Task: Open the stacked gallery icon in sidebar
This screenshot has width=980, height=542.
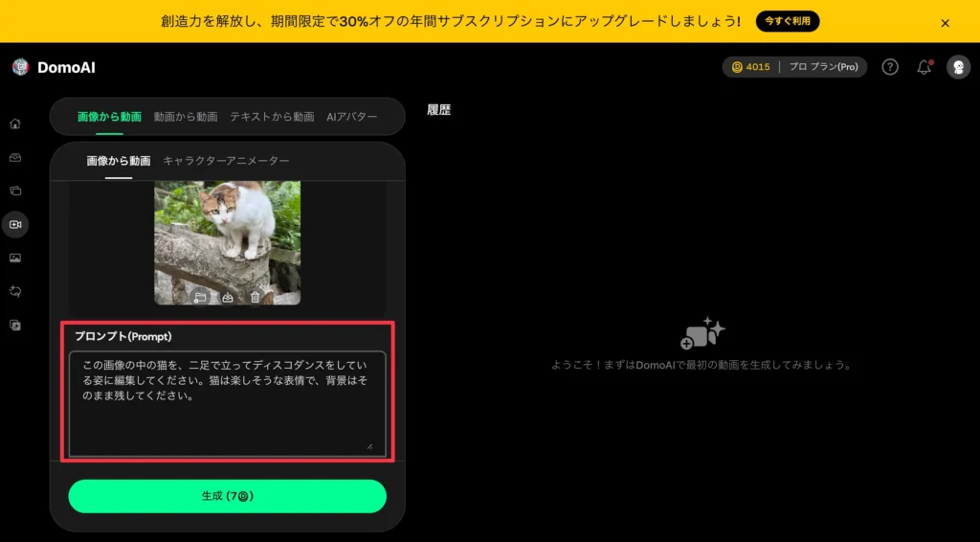Action: [x=15, y=191]
